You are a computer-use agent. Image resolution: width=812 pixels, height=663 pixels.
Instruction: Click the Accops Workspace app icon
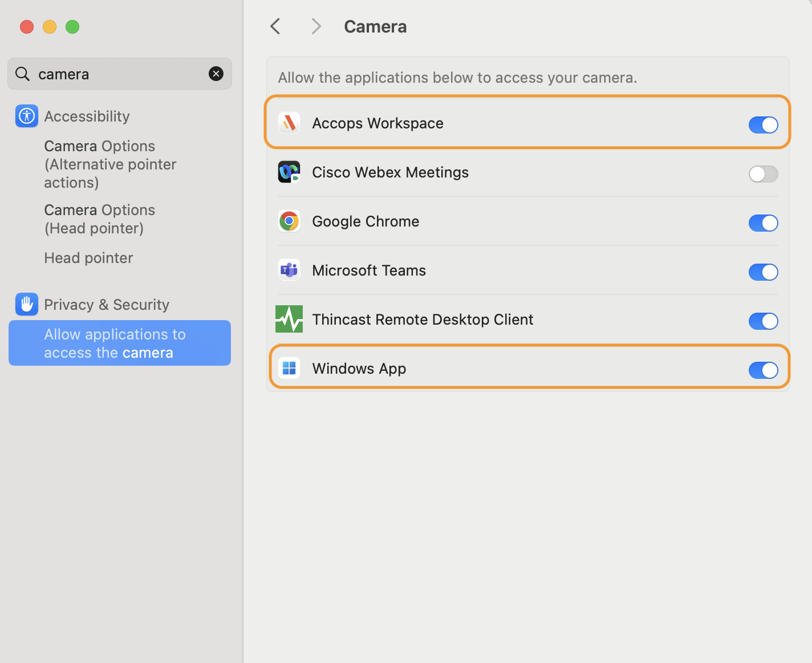289,123
